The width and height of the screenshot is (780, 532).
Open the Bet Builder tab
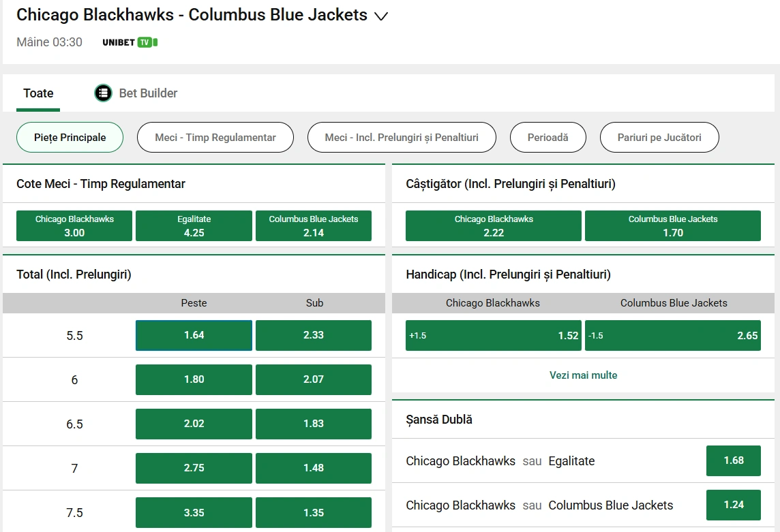(148, 93)
